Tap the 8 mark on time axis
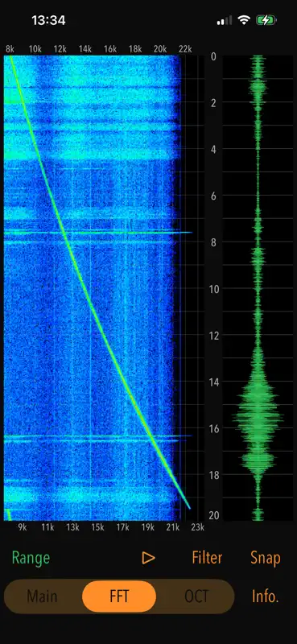The height and width of the screenshot is (644, 297). (213, 242)
